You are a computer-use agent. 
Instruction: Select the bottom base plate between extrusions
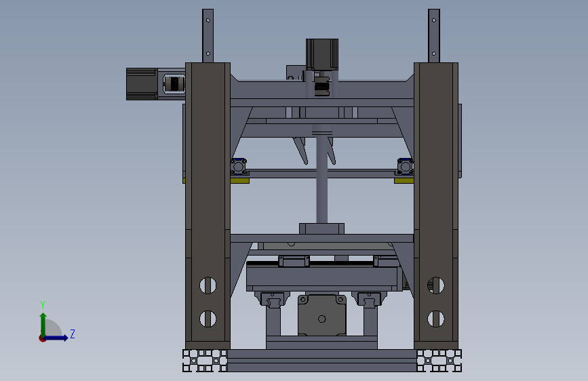[x=322, y=361]
